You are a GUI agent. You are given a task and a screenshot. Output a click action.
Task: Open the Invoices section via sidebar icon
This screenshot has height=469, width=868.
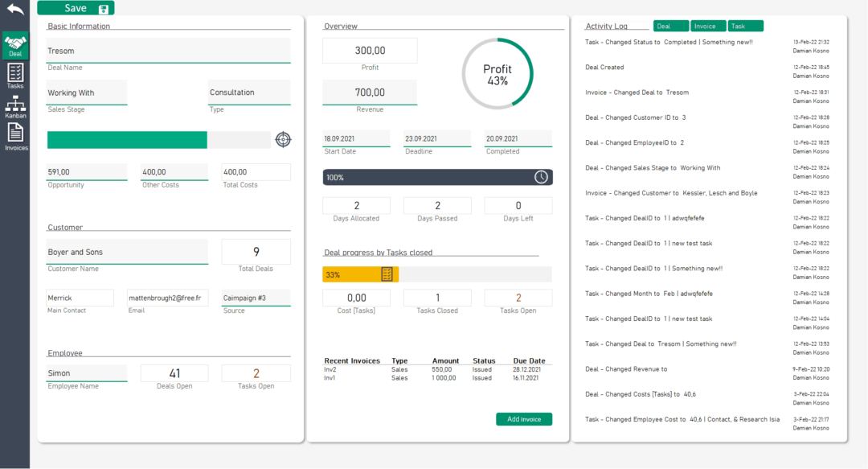(15, 134)
